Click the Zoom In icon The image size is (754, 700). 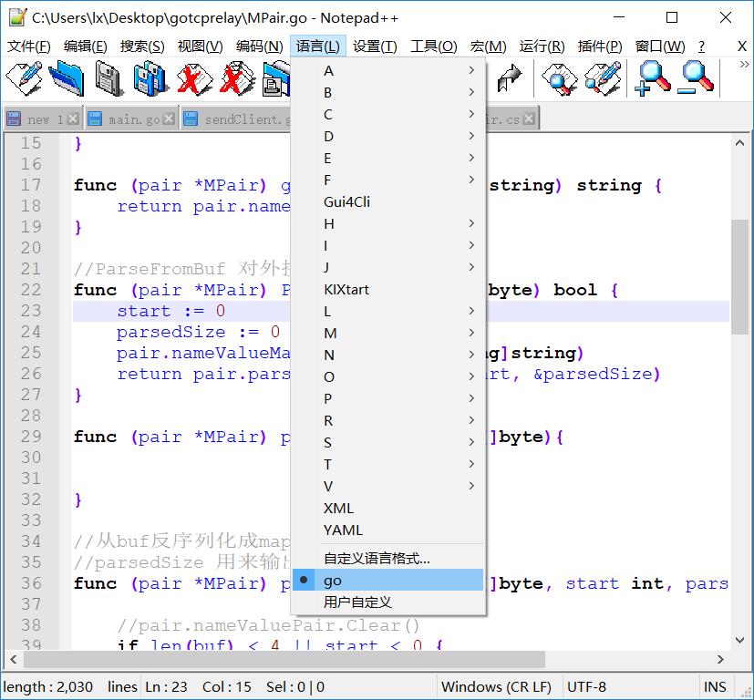tap(652, 78)
